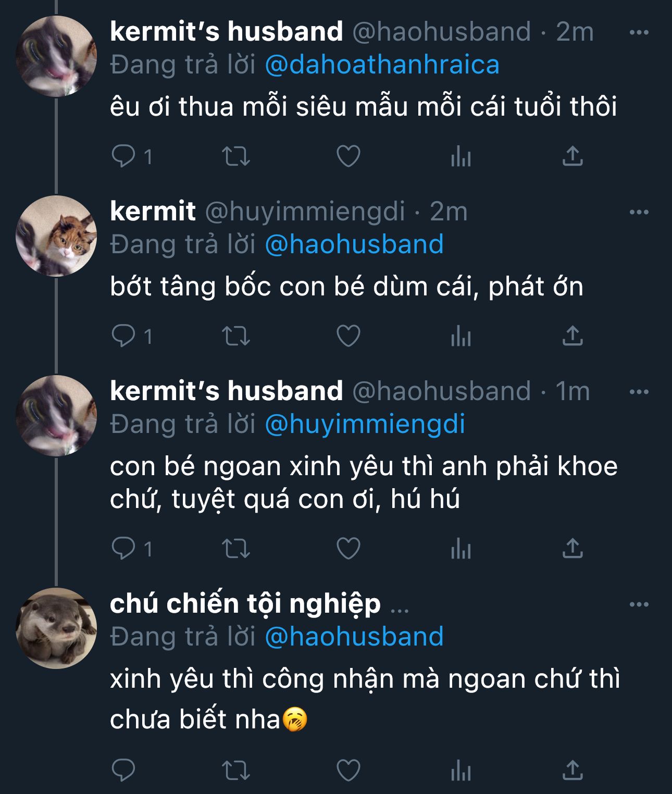
Task: Open the @dahoathanhraica mention link
Action: (382, 65)
